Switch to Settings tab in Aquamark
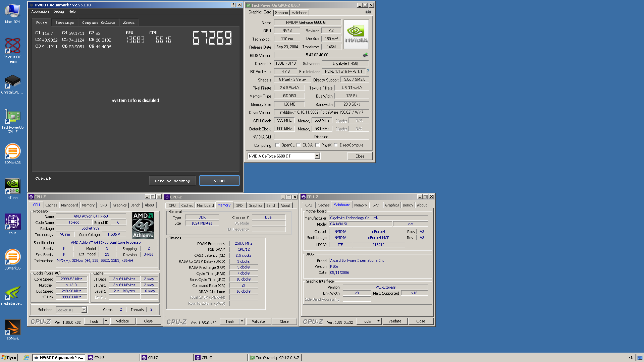The height and width of the screenshot is (362, 644). (x=65, y=22)
